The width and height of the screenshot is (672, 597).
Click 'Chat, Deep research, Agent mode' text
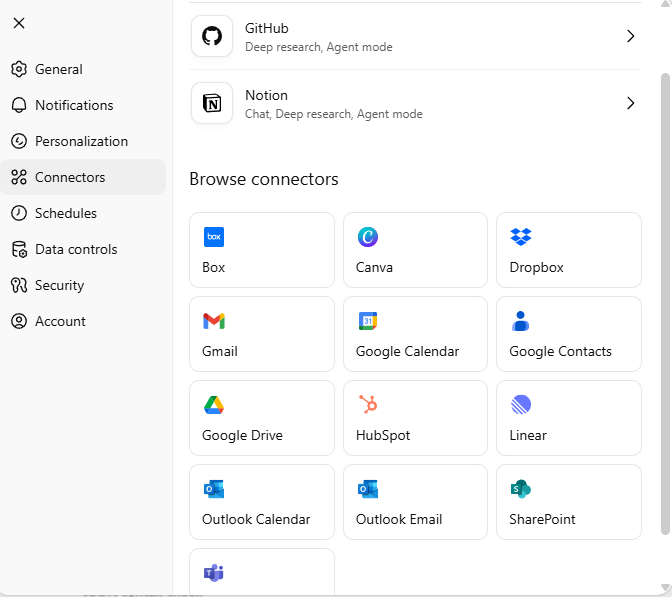click(333, 114)
